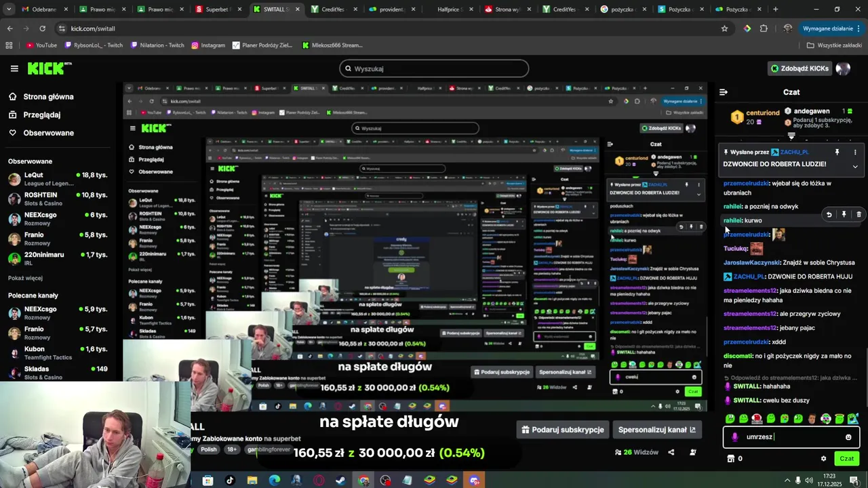Open Tuciukq chat username
This screenshot has height=488, width=868.
point(735,249)
